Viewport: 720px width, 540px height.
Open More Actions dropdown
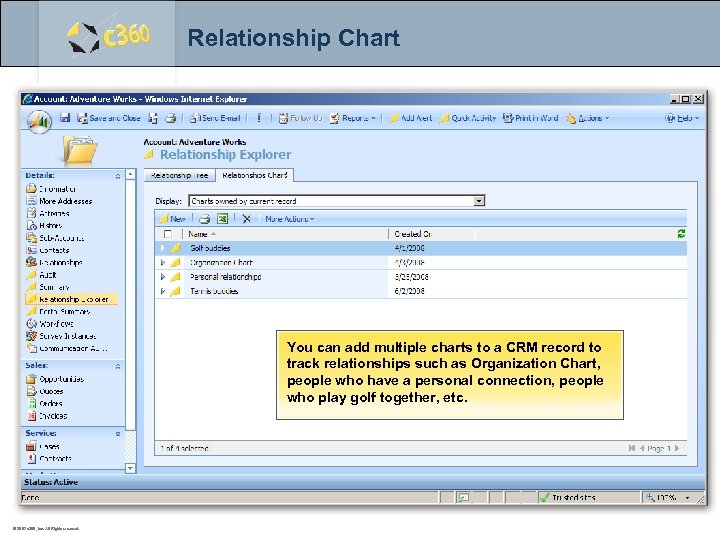(x=289, y=219)
